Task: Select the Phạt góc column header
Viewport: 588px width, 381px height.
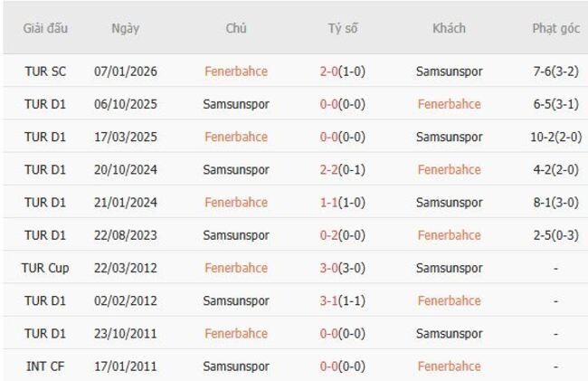Action: 555,28
